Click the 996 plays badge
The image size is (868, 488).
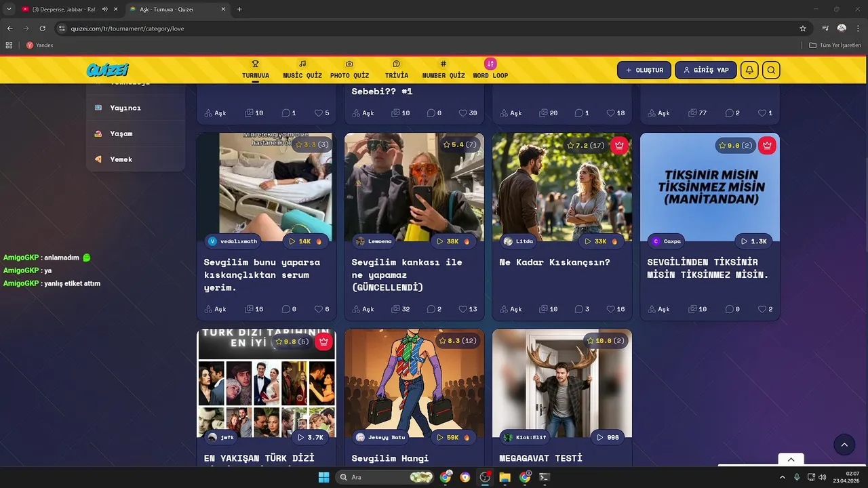click(x=608, y=437)
